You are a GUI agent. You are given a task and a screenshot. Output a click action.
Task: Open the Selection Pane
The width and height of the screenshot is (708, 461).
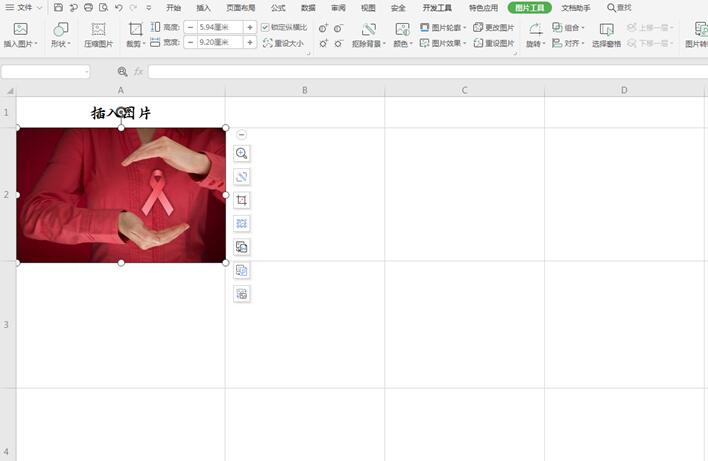coord(606,35)
